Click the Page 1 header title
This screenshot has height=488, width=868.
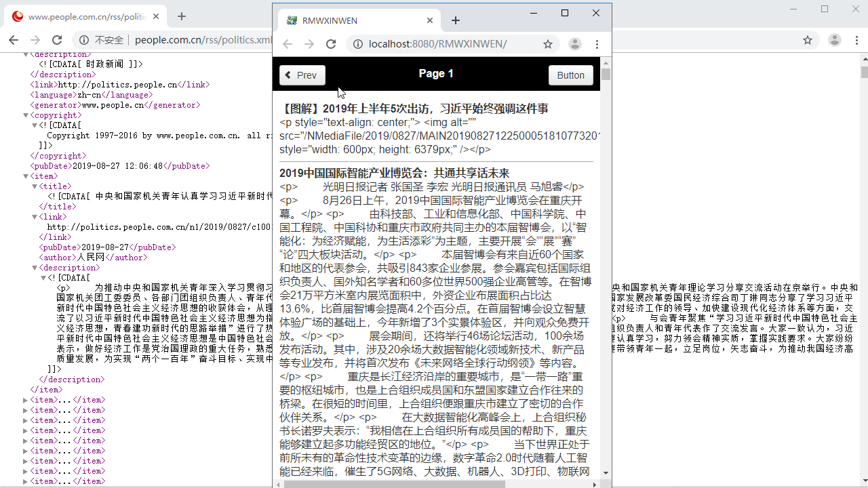[436, 74]
